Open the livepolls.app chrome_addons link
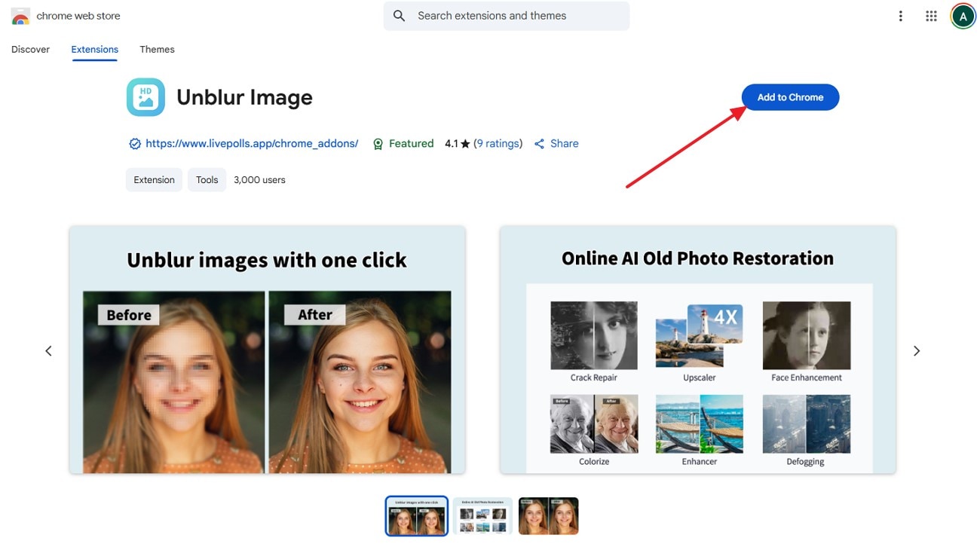The height and width of the screenshot is (544, 980). tap(252, 143)
